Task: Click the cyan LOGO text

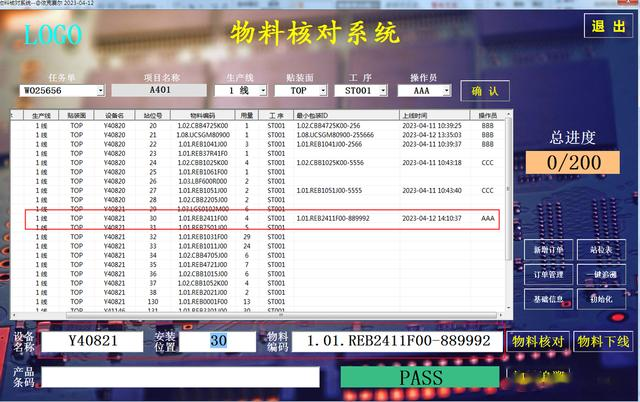Action: (x=53, y=35)
